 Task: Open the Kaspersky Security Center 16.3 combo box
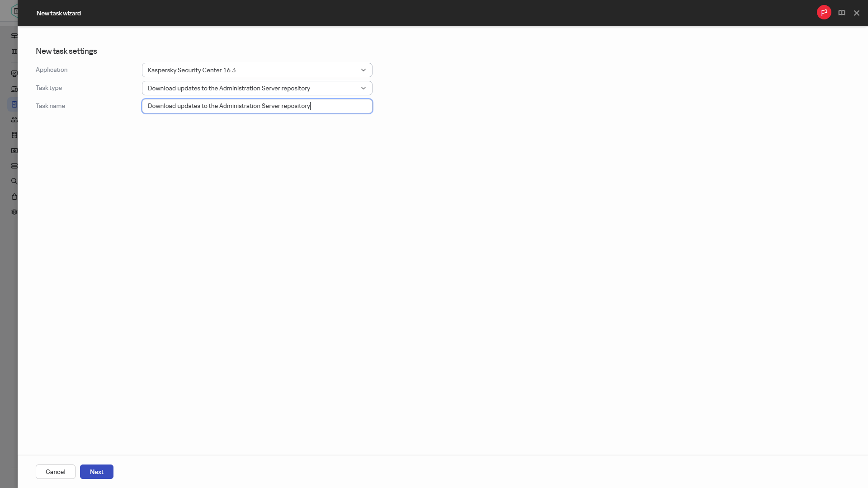(257, 70)
